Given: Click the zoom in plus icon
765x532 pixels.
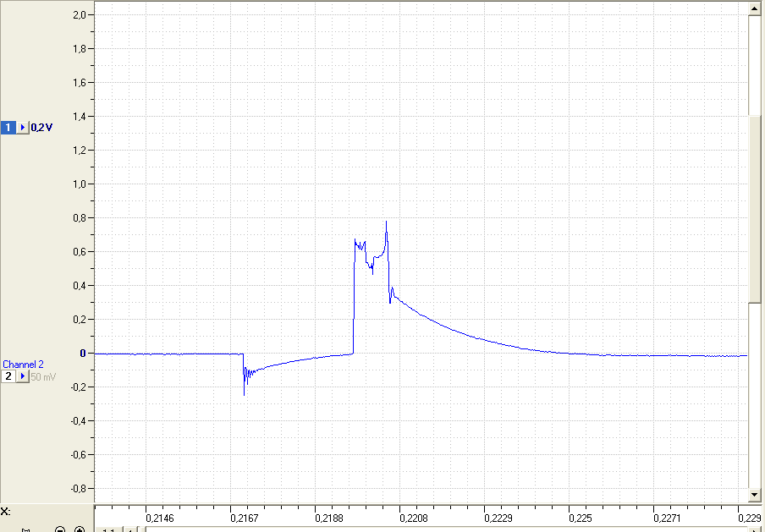Looking at the screenshot, I should tap(79, 529).
